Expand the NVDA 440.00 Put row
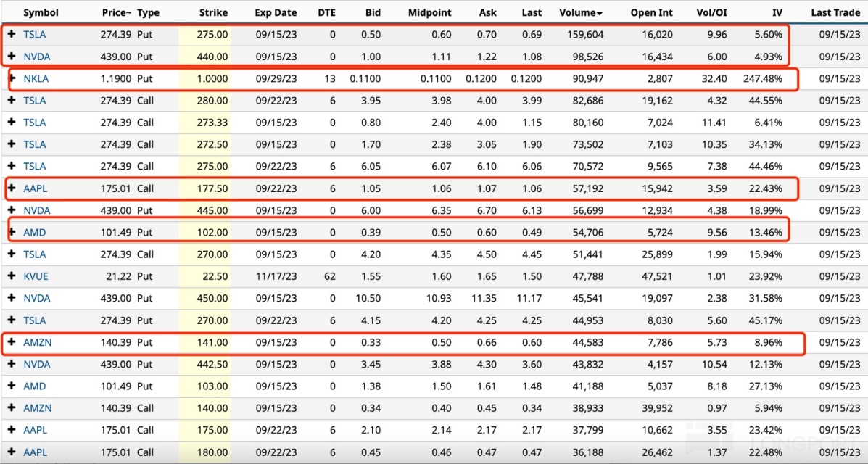The width and height of the screenshot is (868, 464). point(12,57)
